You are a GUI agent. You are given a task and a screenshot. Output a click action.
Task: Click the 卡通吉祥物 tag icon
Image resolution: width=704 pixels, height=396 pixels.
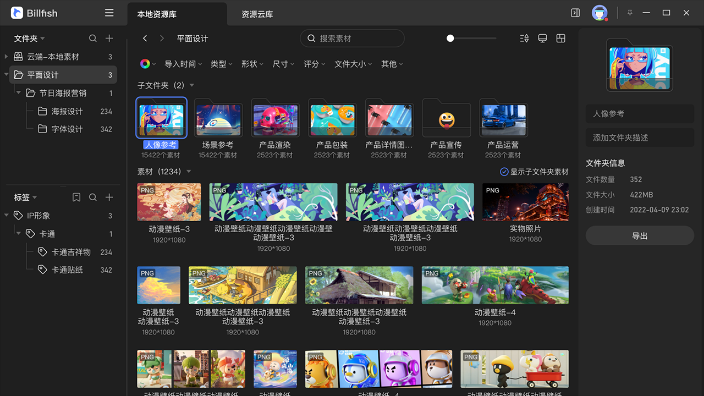pyautogui.click(x=42, y=252)
